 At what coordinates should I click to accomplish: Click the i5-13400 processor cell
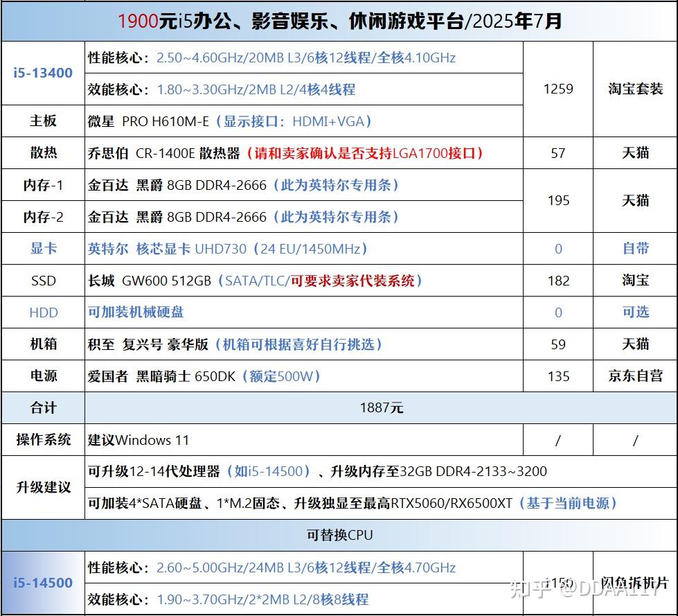click(x=43, y=73)
